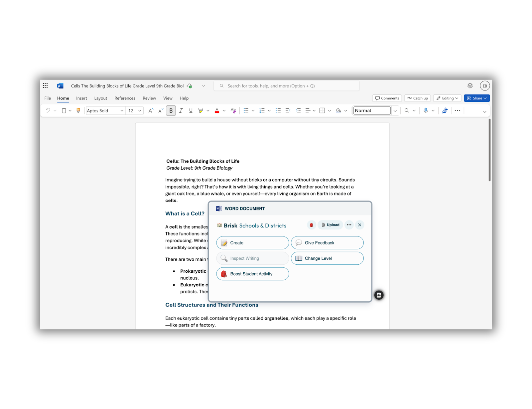Expand the Normal styles dropdown
This screenshot has width=532, height=409.
(x=395, y=111)
